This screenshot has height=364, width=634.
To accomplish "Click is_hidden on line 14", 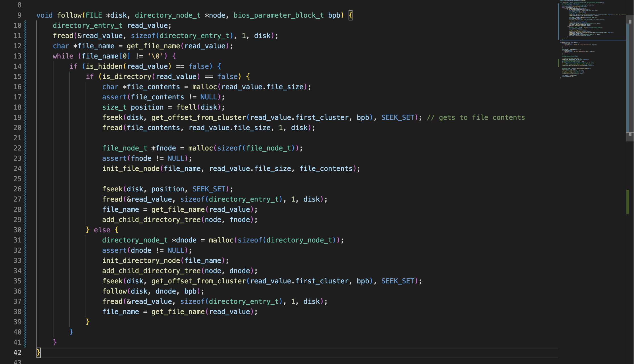I will coord(104,66).
